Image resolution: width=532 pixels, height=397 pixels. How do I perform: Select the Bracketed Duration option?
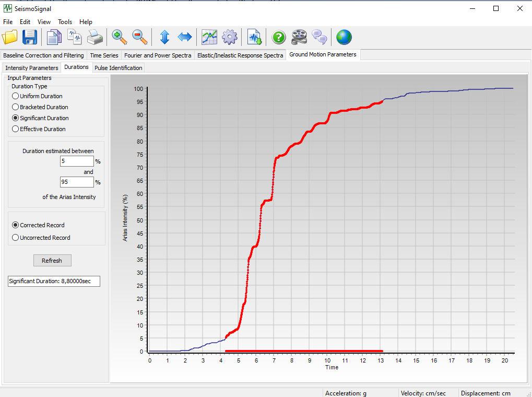[x=16, y=107]
